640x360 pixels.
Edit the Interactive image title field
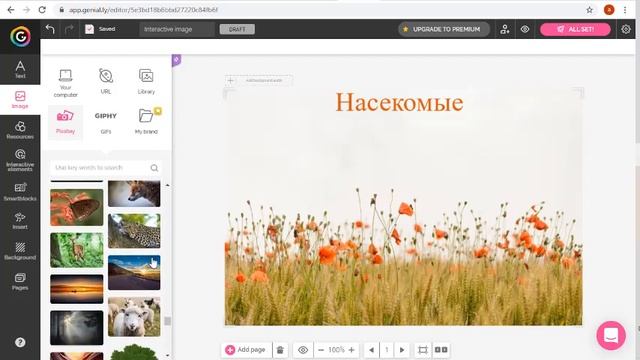(176, 29)
